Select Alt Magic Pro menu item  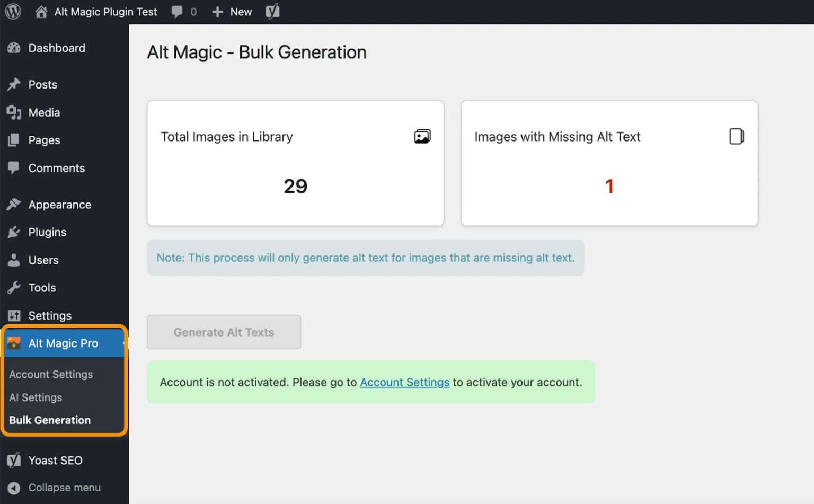64,343
